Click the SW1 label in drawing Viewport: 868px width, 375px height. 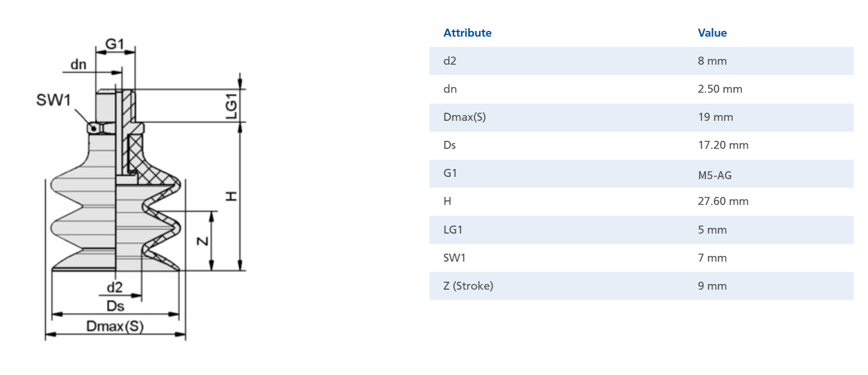[53, 100]
